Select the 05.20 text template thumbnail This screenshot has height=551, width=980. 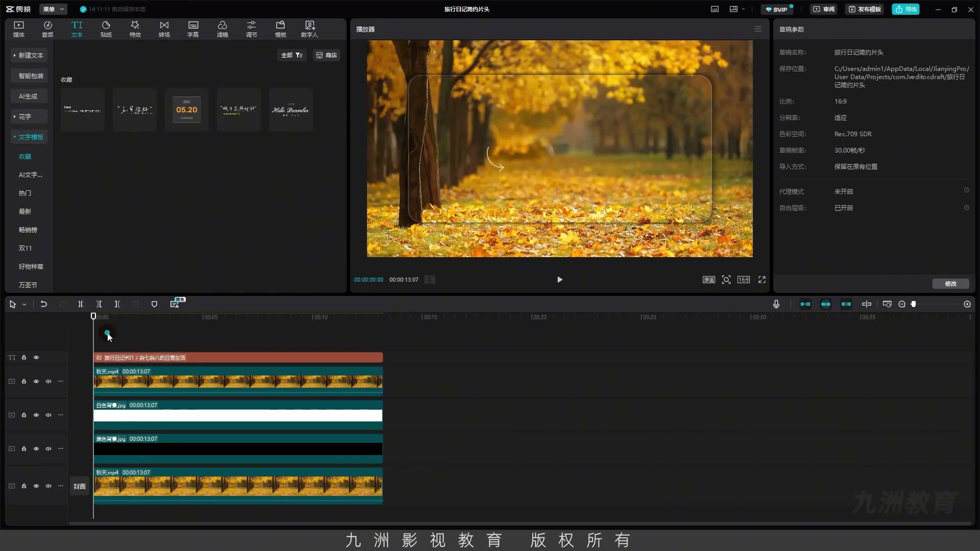[186, 110]
